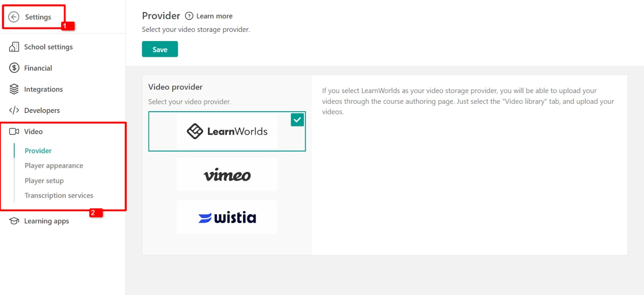Open Player setup from the sidebar
Screen dimensions: 644x295
click(44, 180)
